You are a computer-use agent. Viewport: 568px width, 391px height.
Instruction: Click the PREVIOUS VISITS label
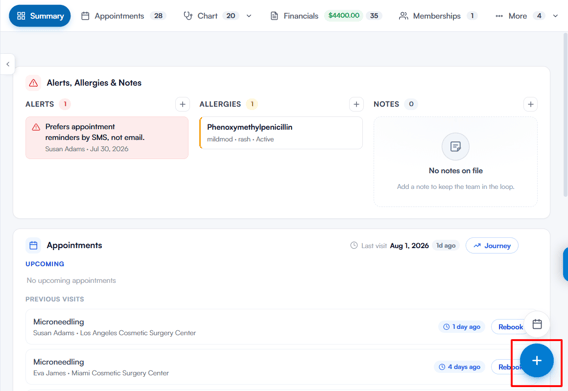coord(55,299)
